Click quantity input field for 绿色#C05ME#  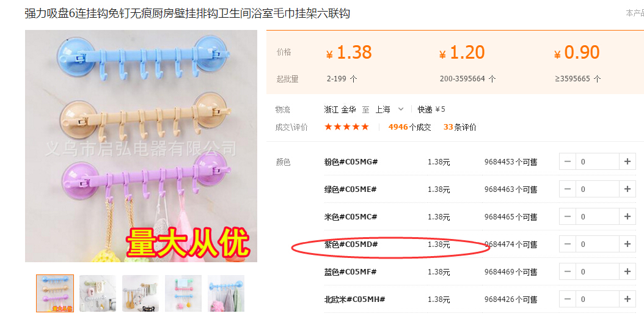598,189
